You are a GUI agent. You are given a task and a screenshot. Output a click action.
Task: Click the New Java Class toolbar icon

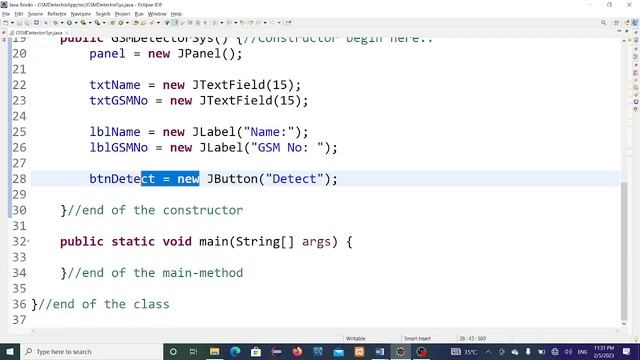(121, 23)
